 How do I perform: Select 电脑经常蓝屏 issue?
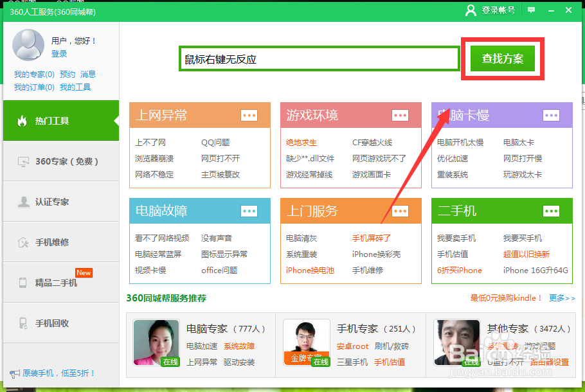(x=157, y=254)
